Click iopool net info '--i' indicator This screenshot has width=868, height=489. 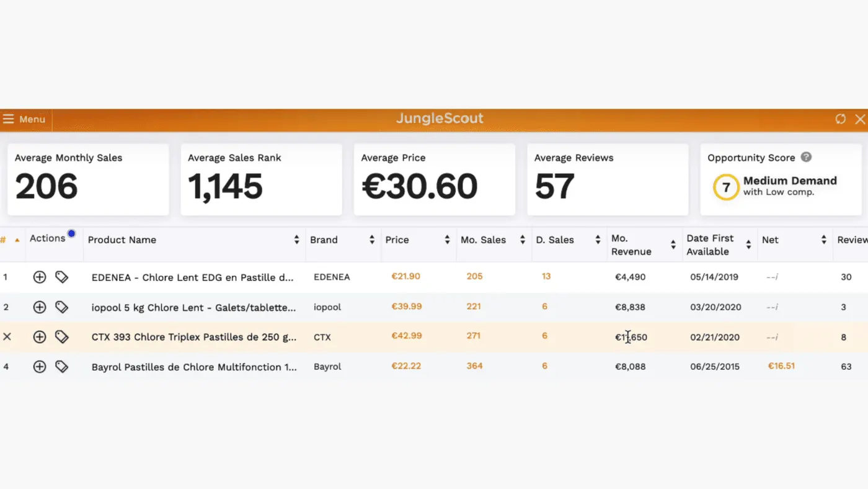(772, 307)
